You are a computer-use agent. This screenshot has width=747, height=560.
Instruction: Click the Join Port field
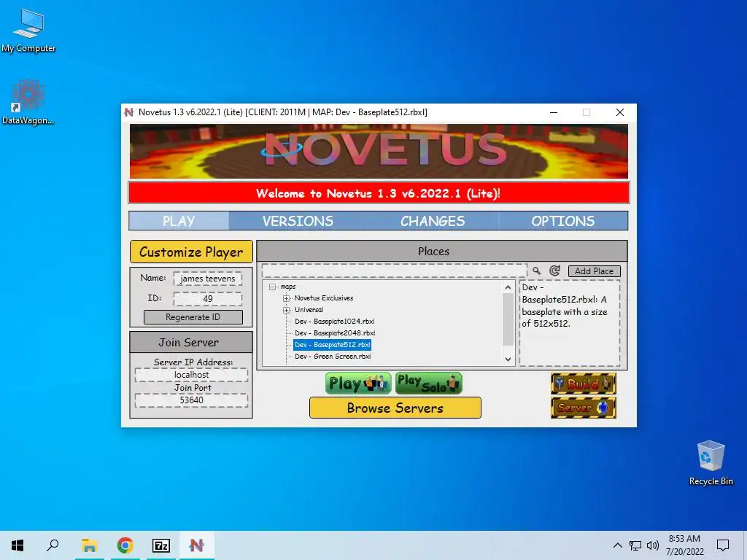(x=192, y=400)
